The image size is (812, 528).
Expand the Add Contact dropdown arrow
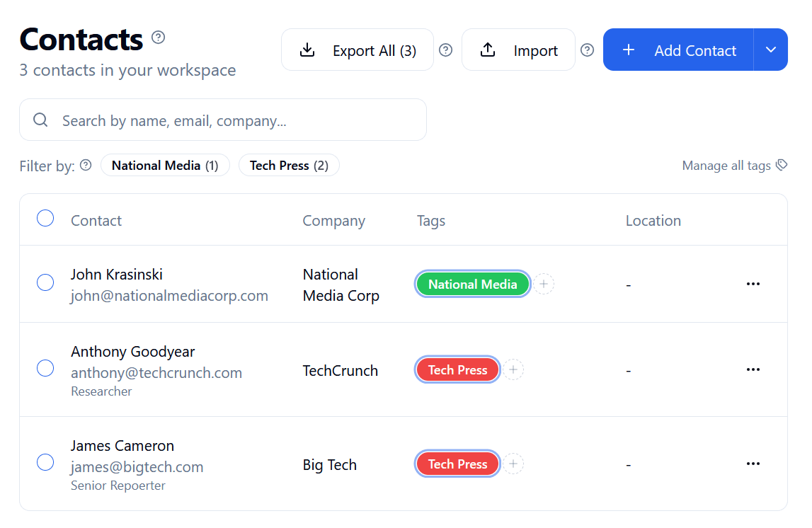771,50
